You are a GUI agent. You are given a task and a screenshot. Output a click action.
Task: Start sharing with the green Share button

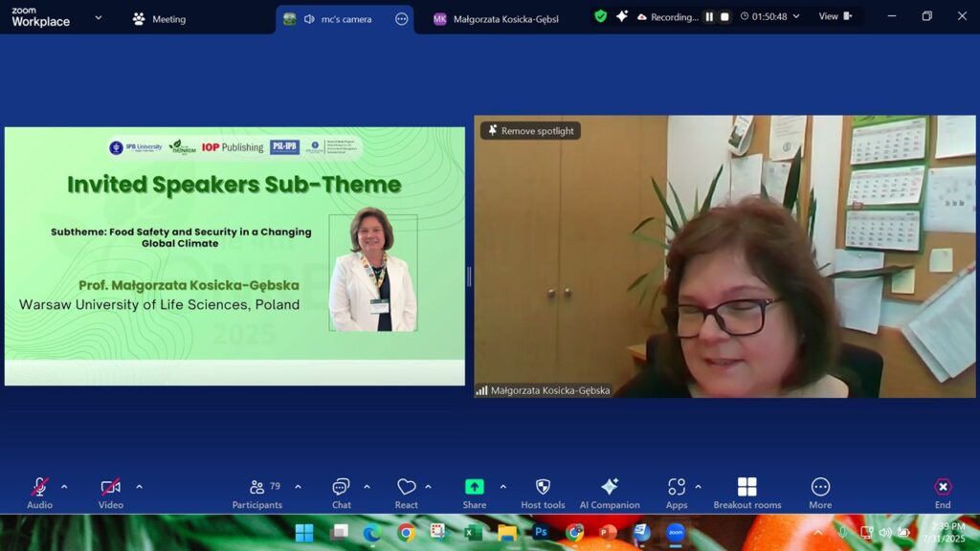(x=474, y=487)
